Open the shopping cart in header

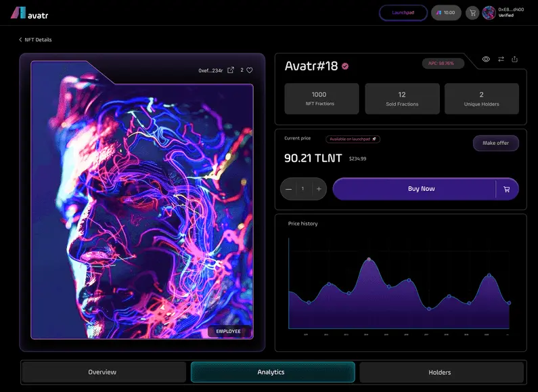click(x=472, y=13)
